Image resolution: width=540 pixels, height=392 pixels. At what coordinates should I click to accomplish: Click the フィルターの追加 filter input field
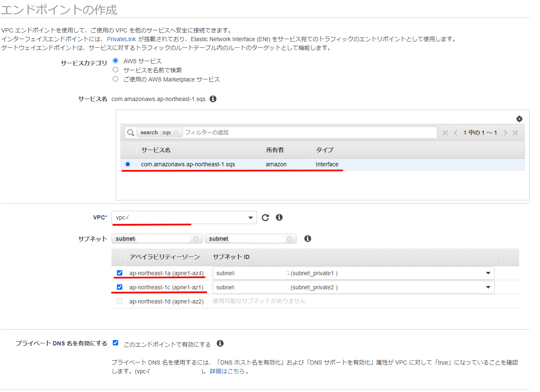click(x=308, y=133)
